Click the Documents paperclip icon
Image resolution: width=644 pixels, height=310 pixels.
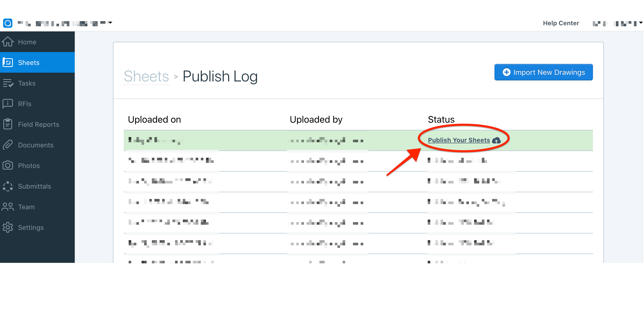(x=8, y=145)
